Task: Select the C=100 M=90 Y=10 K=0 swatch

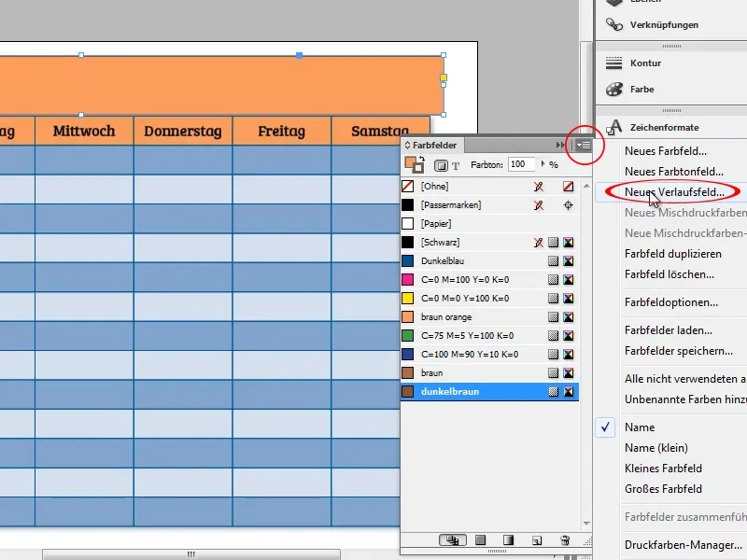Action: (x=489, y=354)
